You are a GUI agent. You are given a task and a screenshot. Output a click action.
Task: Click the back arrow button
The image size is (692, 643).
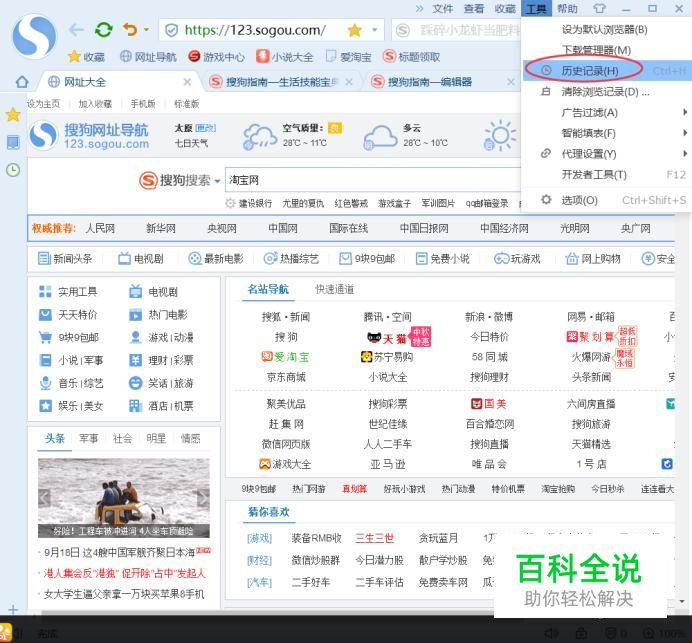[x=76, y=30]
